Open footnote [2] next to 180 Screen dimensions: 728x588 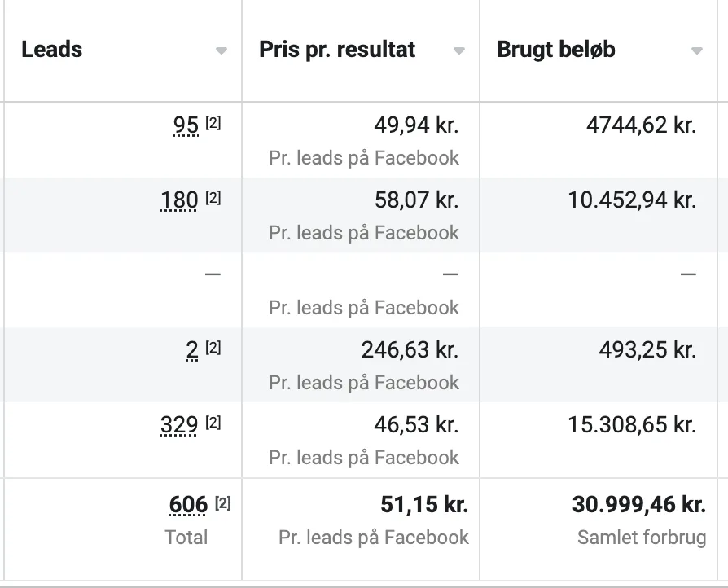213,198
